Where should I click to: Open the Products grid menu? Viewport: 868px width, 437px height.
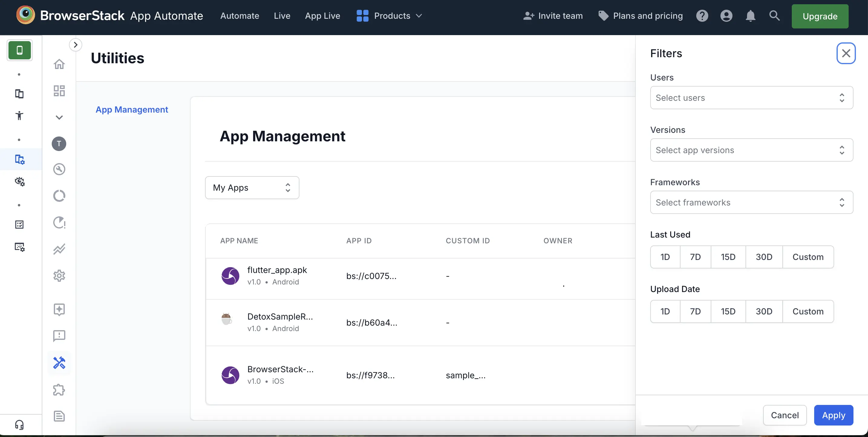pyautogui.click(x=389, y=15)
